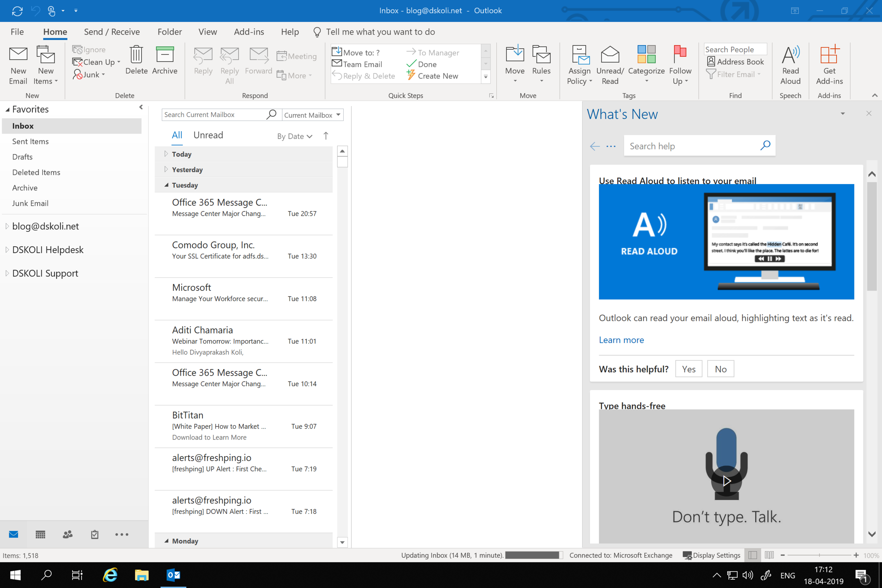Screen dimensions: 882x588
Task: Switch to the Send / Receive tab
Action: tap(112, 32)
